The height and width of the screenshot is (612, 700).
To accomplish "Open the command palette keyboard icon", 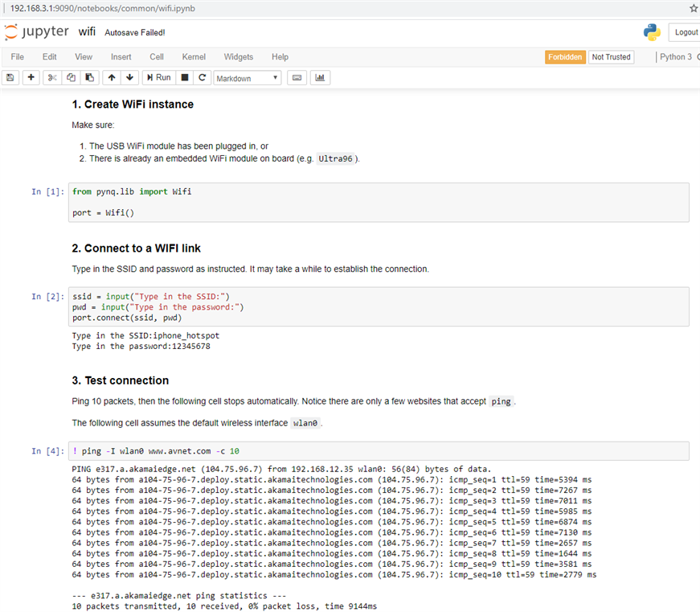I will [297, 78].
